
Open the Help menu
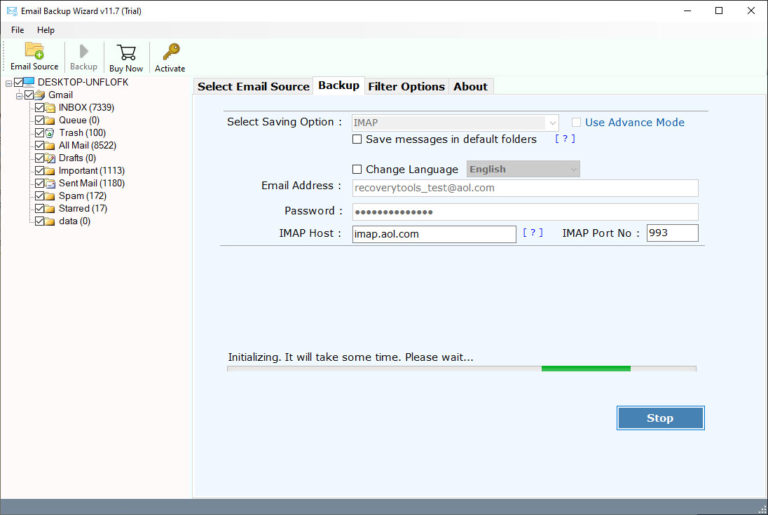tap(46, 30)
